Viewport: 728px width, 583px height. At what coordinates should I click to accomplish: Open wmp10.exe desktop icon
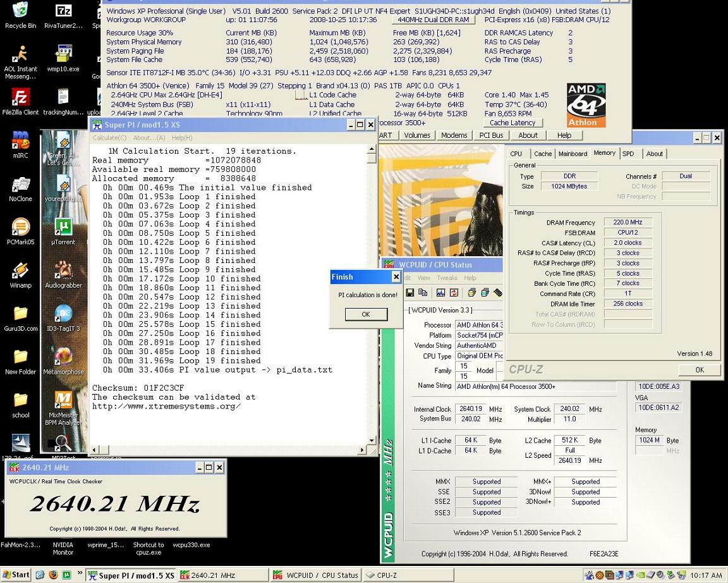point(63,58)
